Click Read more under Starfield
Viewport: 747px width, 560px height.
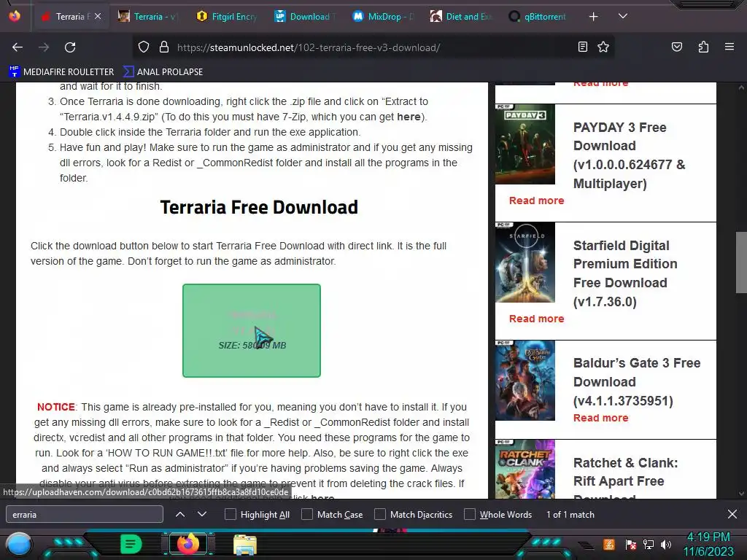[536, 319]
